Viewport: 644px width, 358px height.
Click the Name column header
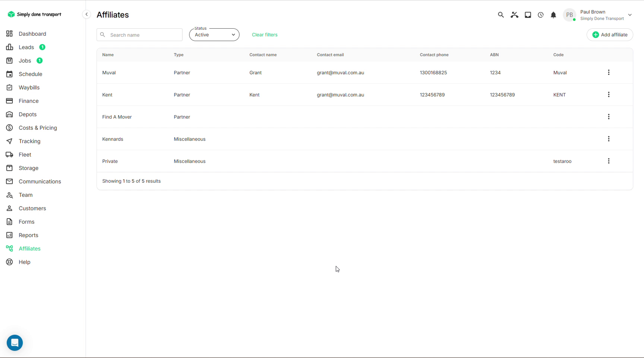[x=108, y=55]
